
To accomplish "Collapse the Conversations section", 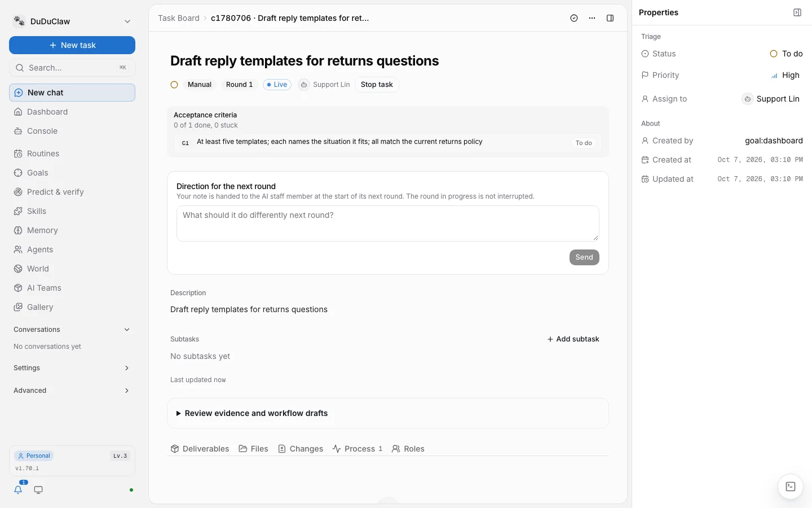I will [72, 330].
